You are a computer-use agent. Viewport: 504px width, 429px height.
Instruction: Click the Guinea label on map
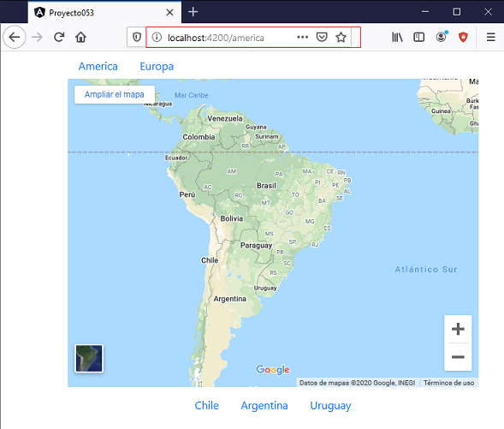(441, 111)
